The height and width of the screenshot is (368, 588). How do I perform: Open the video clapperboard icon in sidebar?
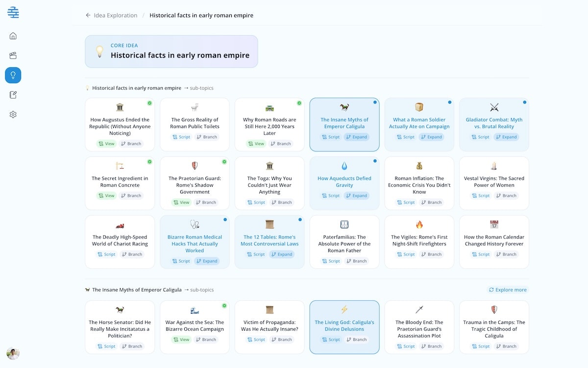pyautogui.click(x=13, y=55)
